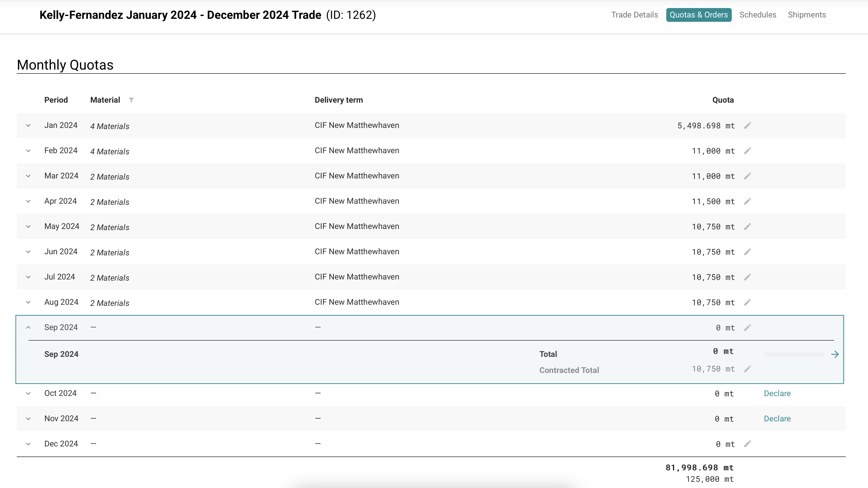Edit the Apr 2024 quota pencil icon
This screenshot has width=868, height=488.
[747, 201]
